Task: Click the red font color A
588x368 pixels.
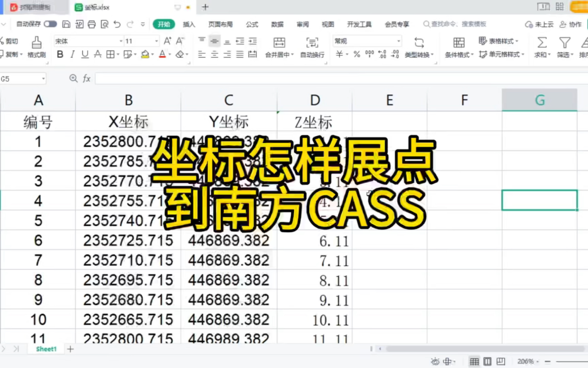Action: click(x=162, y=54)
